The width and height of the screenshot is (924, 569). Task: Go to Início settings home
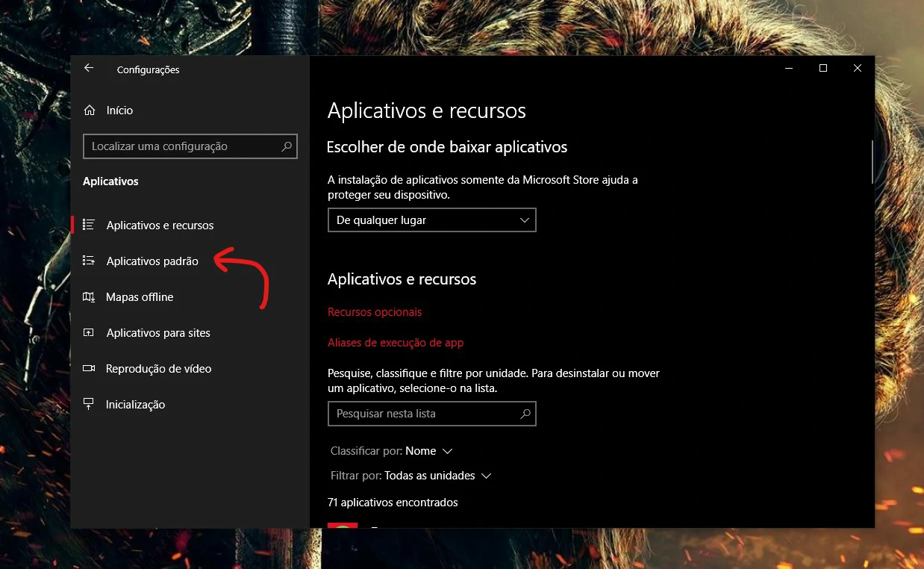click(190, 111)
